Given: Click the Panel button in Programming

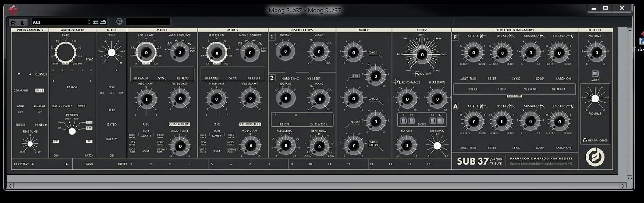Looking at the screenshot, I should (41, 125).
